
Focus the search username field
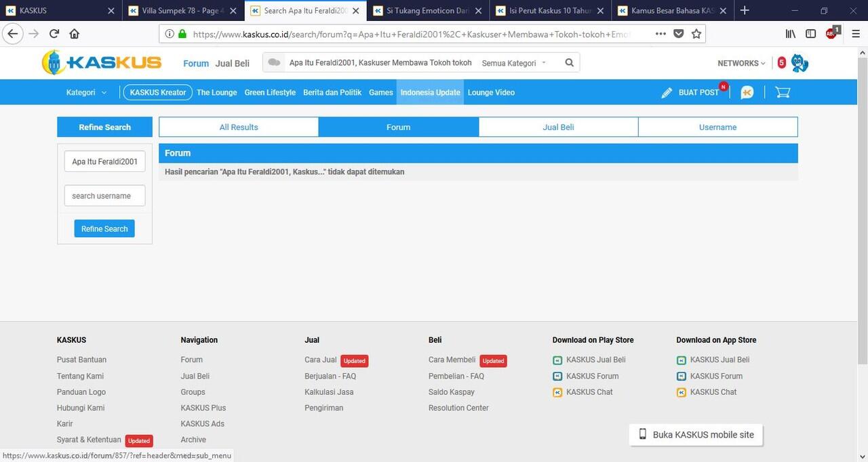point(104,196)
